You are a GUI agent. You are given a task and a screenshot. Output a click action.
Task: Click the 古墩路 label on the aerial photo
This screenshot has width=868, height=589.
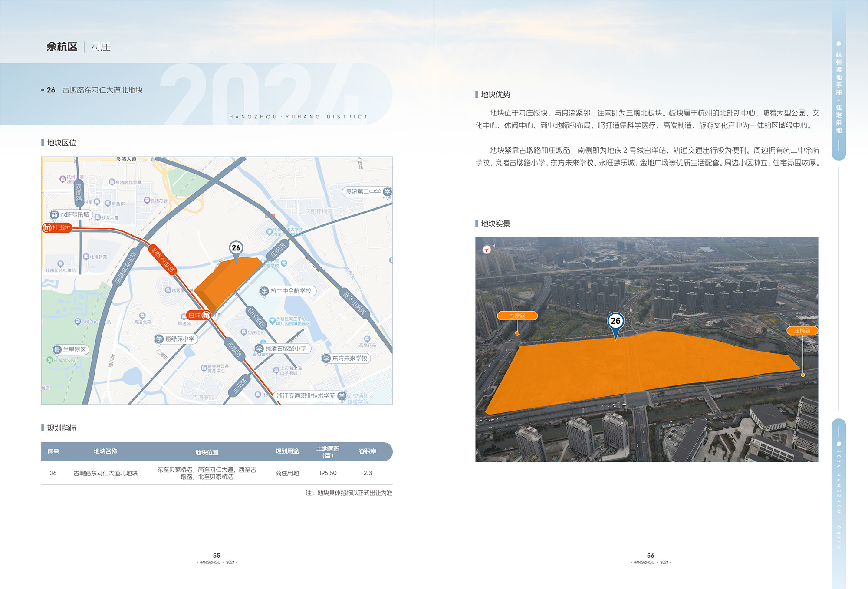click(x=517, y=316)
